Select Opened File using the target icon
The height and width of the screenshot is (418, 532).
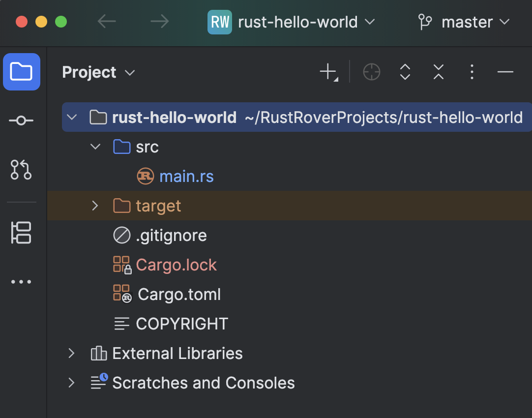[x=372, y=72]
